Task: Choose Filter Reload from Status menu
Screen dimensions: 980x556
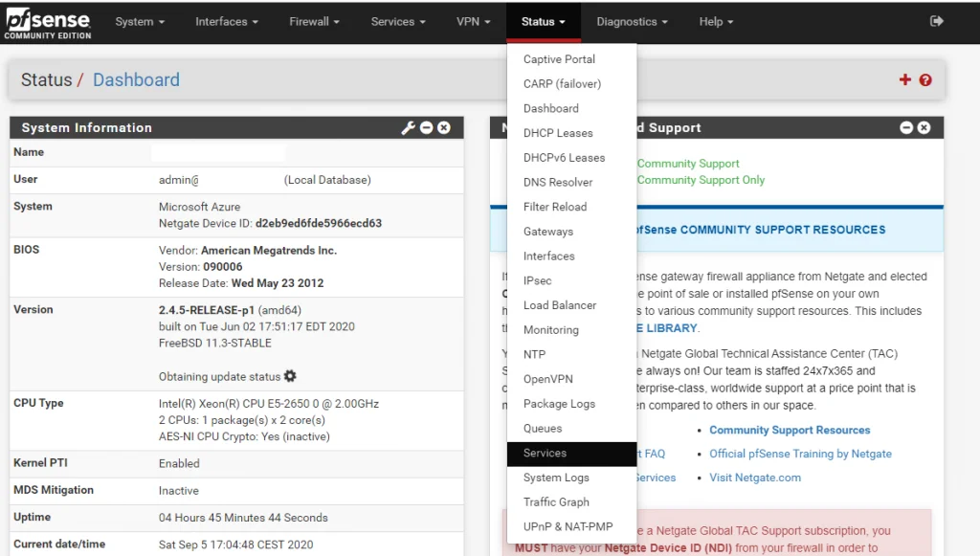Action: (572, 207)
